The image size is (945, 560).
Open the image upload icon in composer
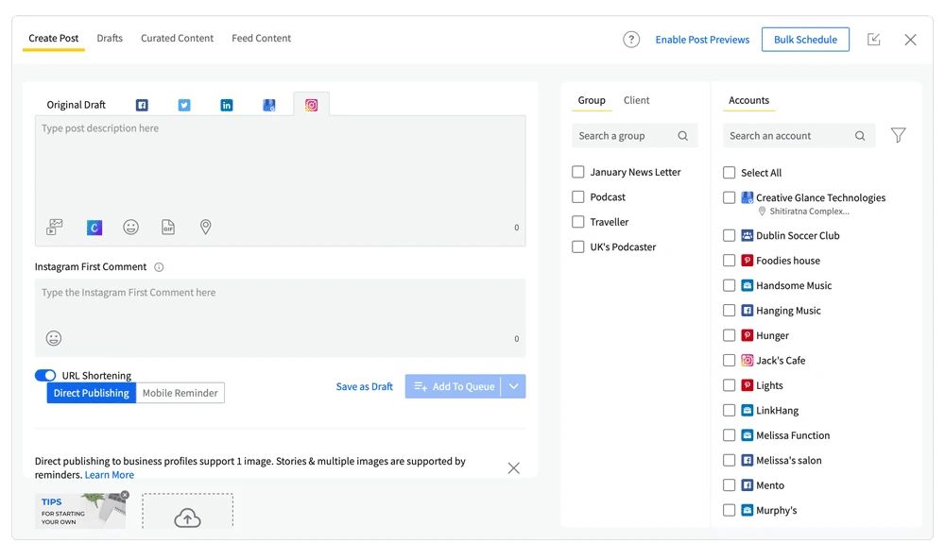pyautogui.click(x=54, y=227)
